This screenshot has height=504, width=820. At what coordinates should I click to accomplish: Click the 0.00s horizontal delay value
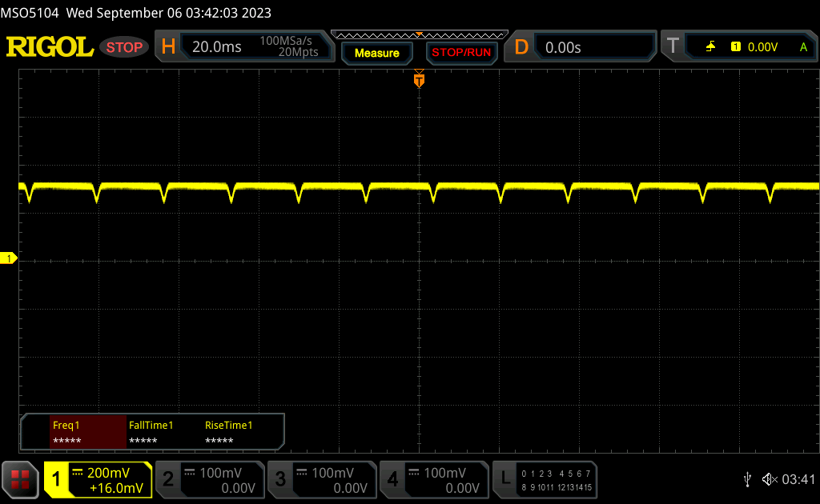[563, 47]
